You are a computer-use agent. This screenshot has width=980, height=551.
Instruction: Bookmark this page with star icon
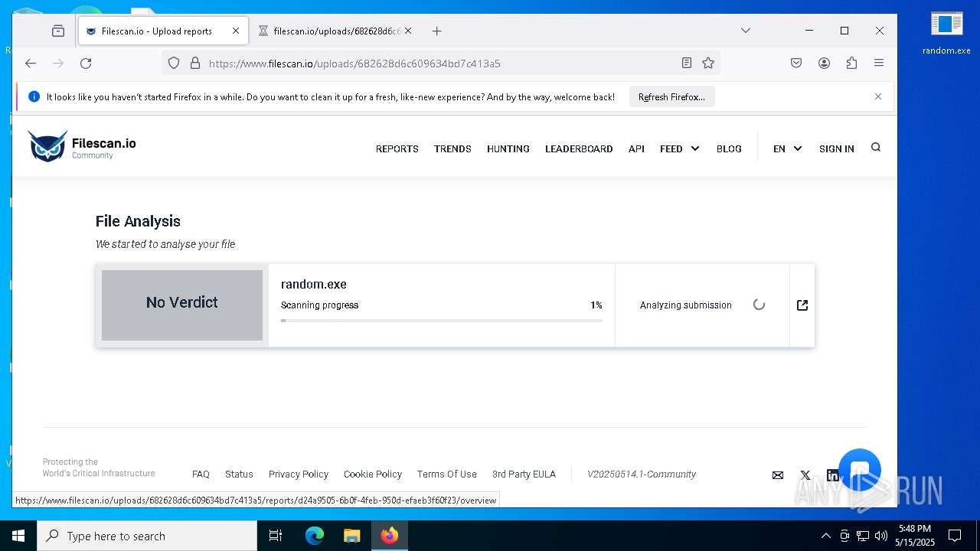pyautogui.click(x=708, y=64)
